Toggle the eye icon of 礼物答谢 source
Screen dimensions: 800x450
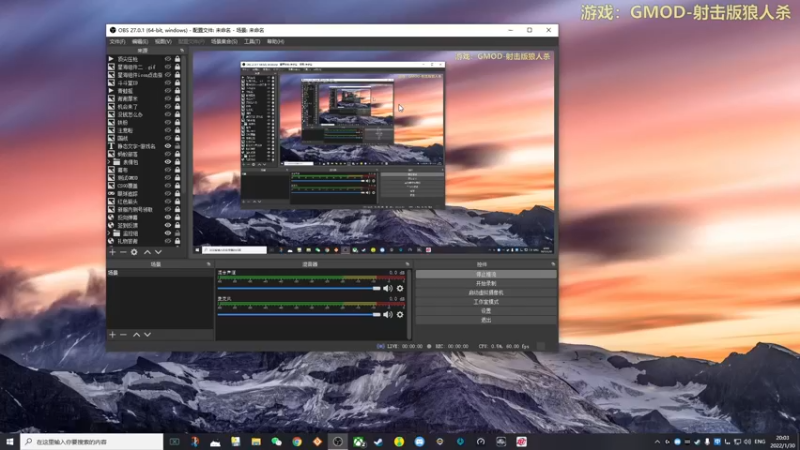coord(168,241)
